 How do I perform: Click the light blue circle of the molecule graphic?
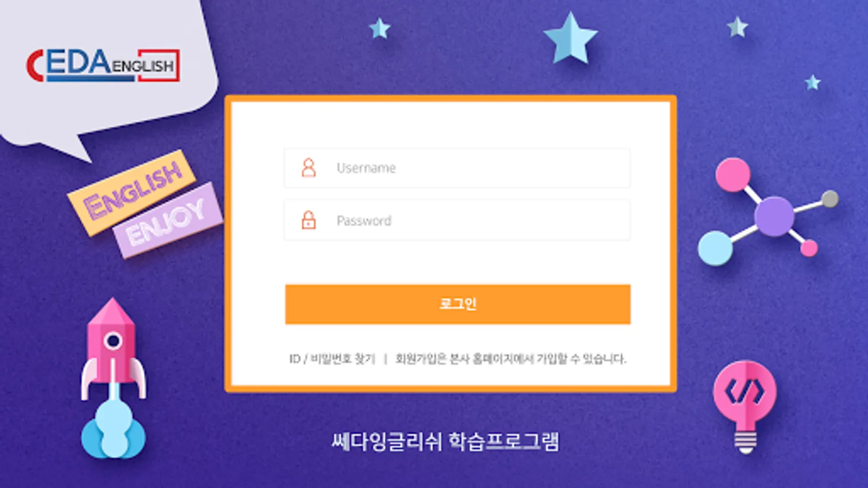(715, 248)
